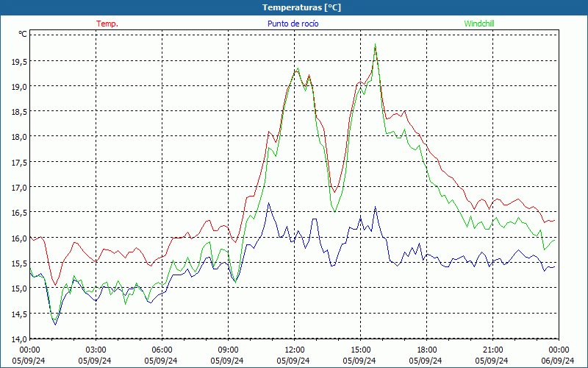Click the 09:00 time axis label

click(x=228, y=350)
